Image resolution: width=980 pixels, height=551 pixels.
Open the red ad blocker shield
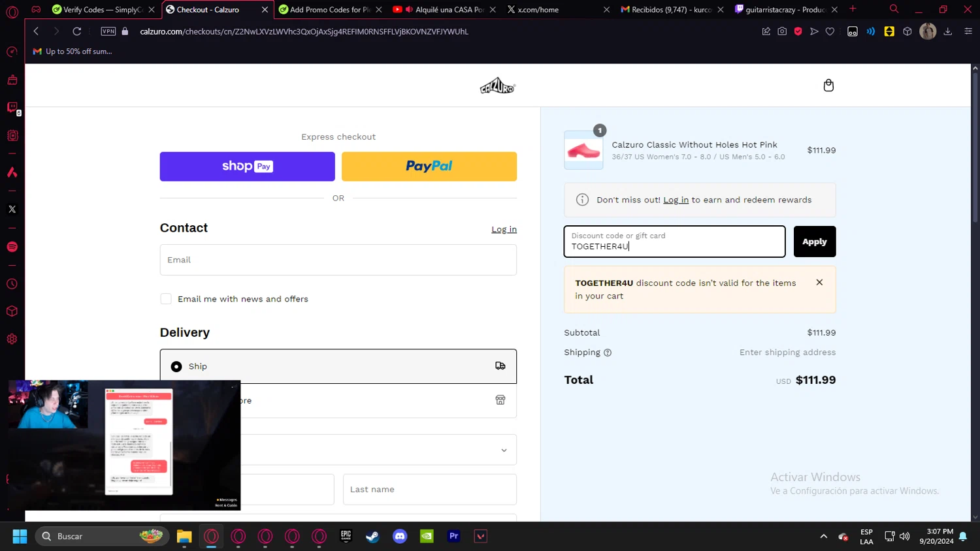click(x=798, y=31)
